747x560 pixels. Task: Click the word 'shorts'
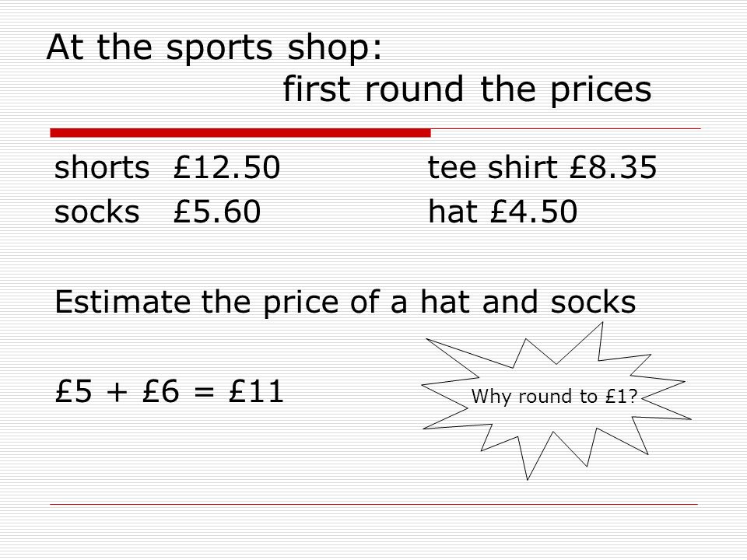point(102,167)
